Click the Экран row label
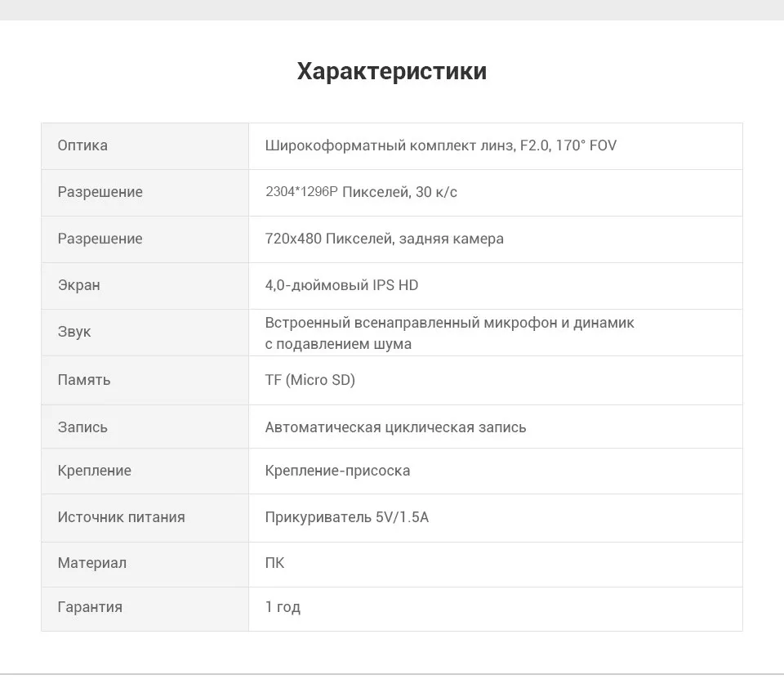This screenshot has height=688, width=784. coord(79,284)
